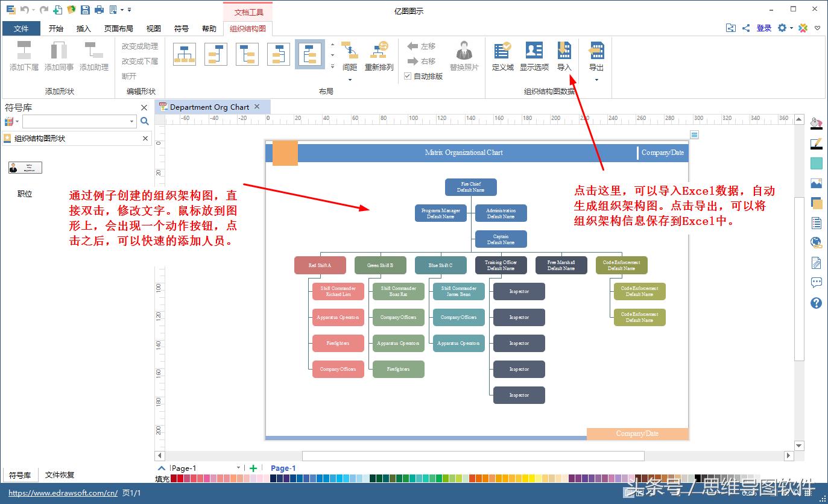The image size is (828, 504).
Task: Open the hyperlink globe icon in right sidebar
Action: 816,242
